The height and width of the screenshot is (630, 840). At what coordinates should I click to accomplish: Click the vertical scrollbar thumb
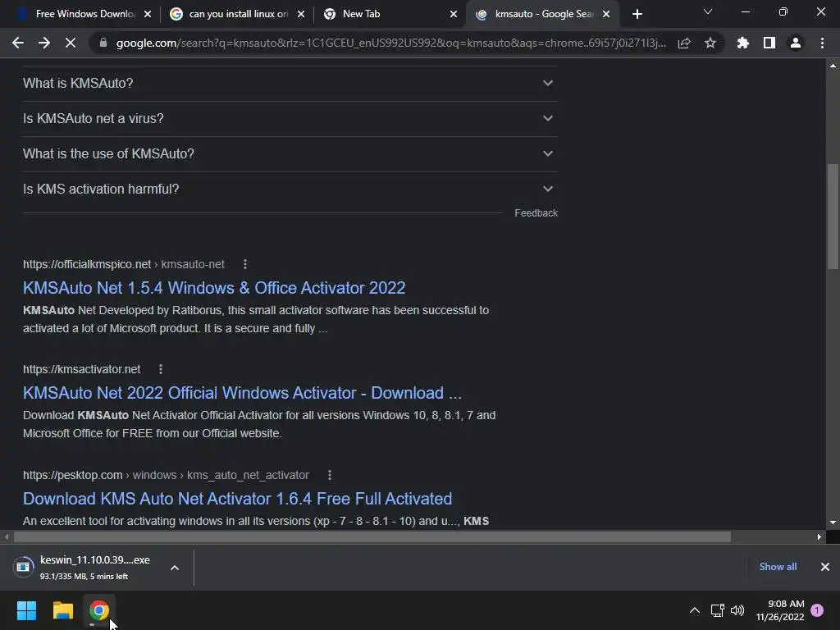click(833, 216)
